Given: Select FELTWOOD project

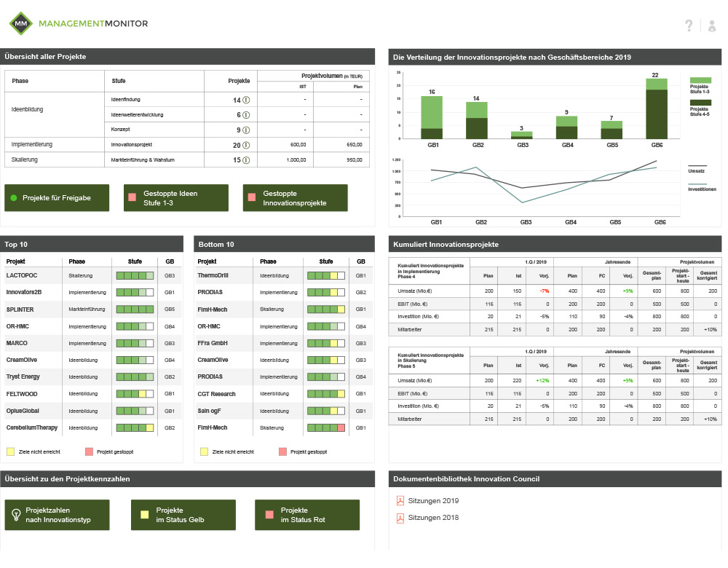Looking at the screenshot, I should pos(22,394).
